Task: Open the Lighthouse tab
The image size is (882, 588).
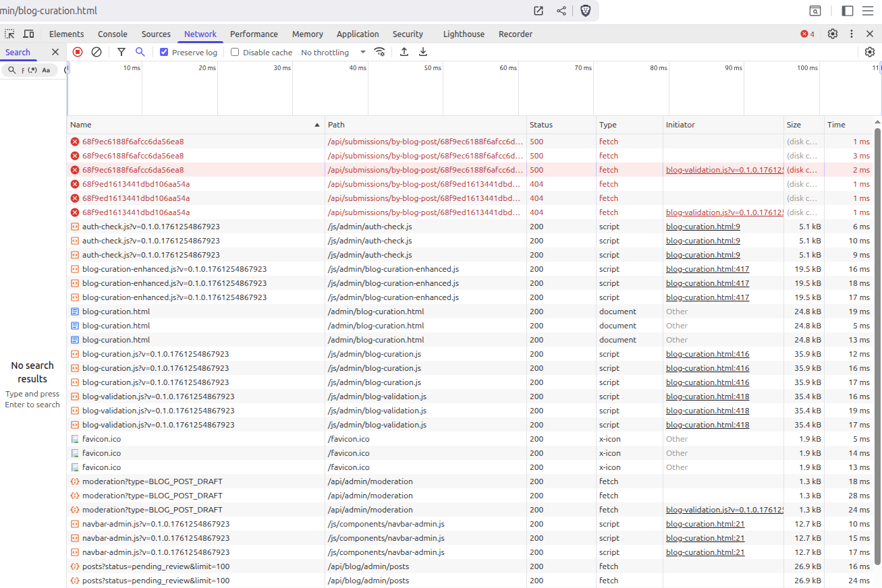Action: point(464,34)
